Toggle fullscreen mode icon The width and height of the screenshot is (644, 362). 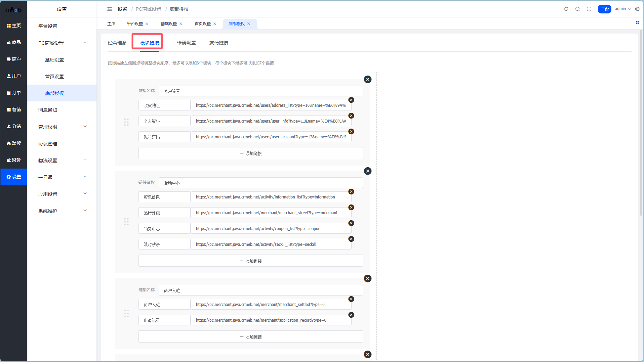pyautogui.click(x=589, y=9)
